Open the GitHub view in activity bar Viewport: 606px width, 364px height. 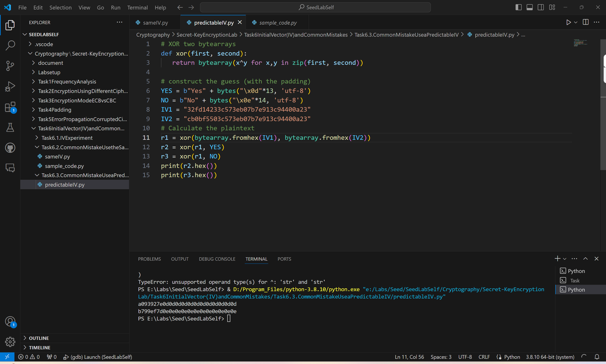[x=10, y=148]
